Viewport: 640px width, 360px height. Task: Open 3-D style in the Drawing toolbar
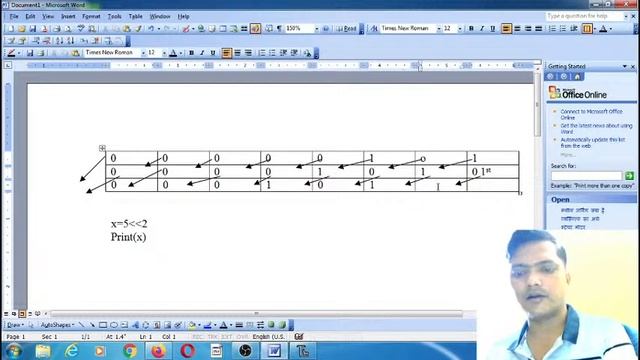click(282, 325)
